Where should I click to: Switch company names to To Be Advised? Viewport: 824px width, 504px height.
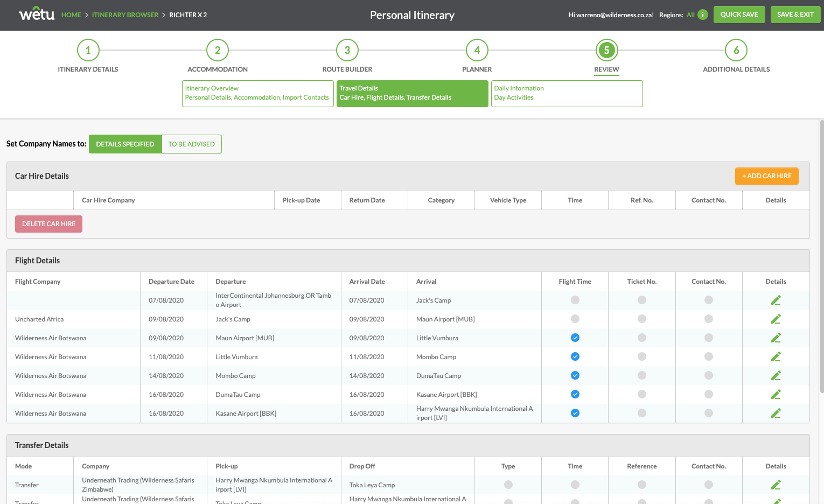click(x=191, y=144)
